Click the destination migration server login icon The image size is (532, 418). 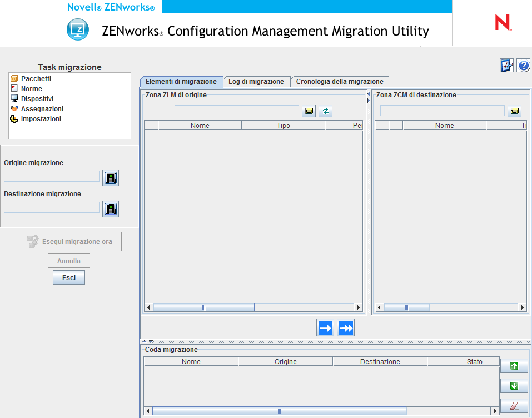pos(111,209)
